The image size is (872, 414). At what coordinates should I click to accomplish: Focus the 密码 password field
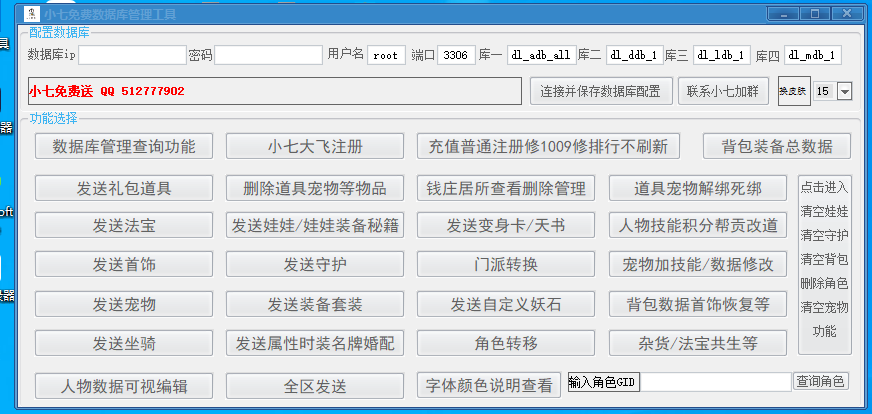268,55
